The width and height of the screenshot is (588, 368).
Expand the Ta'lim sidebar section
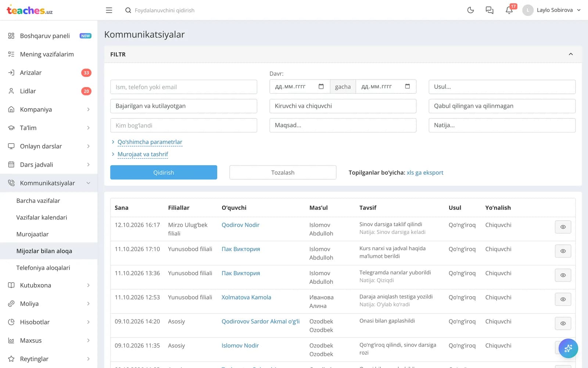pyautogui.click(x=49, y=128)
